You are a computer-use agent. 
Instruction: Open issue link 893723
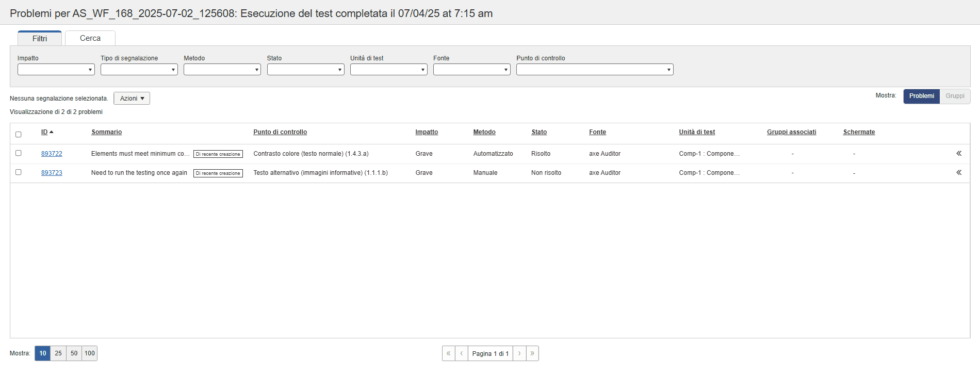click(x=52, y=173)
